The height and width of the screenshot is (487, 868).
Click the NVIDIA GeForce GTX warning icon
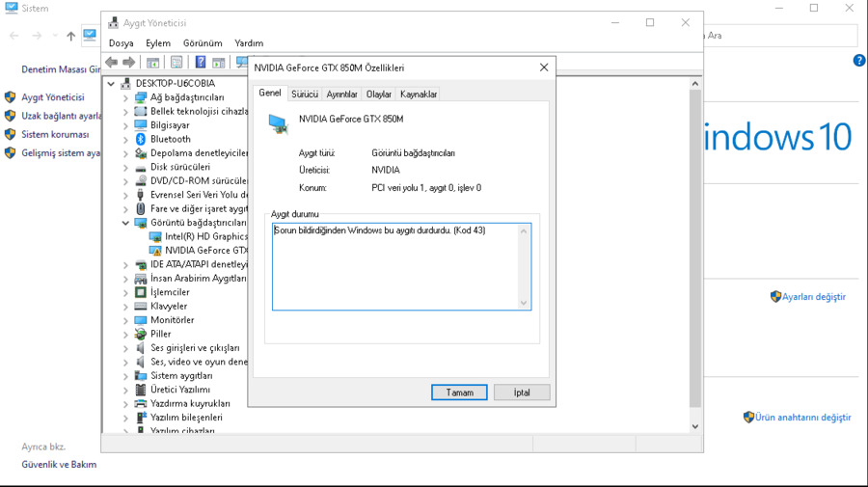click(155, 251)
